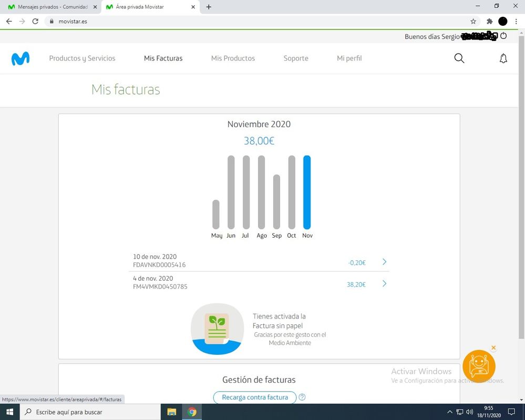Select the May bar in chart
Viewport: 525px width, 420px height.
216,214
